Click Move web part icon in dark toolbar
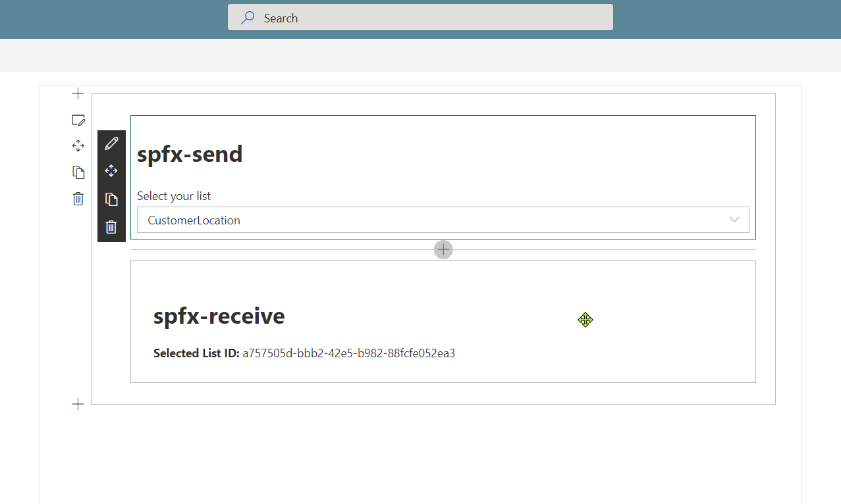 111,171
